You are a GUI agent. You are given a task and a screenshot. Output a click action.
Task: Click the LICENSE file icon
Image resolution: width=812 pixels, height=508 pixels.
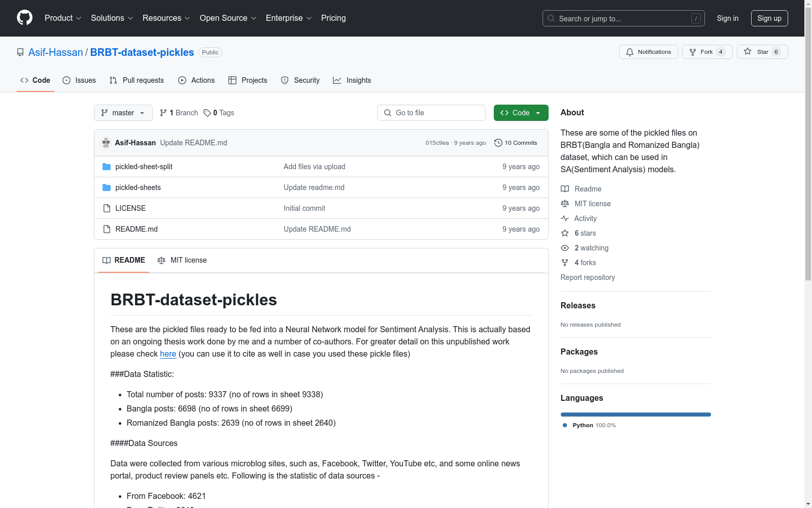107,208
